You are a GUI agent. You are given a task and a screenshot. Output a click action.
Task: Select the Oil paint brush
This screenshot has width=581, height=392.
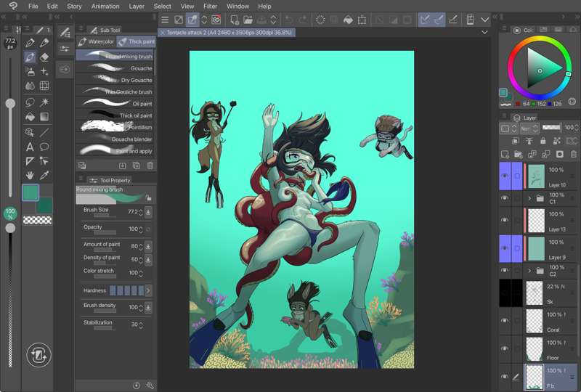tap(115, 104)
